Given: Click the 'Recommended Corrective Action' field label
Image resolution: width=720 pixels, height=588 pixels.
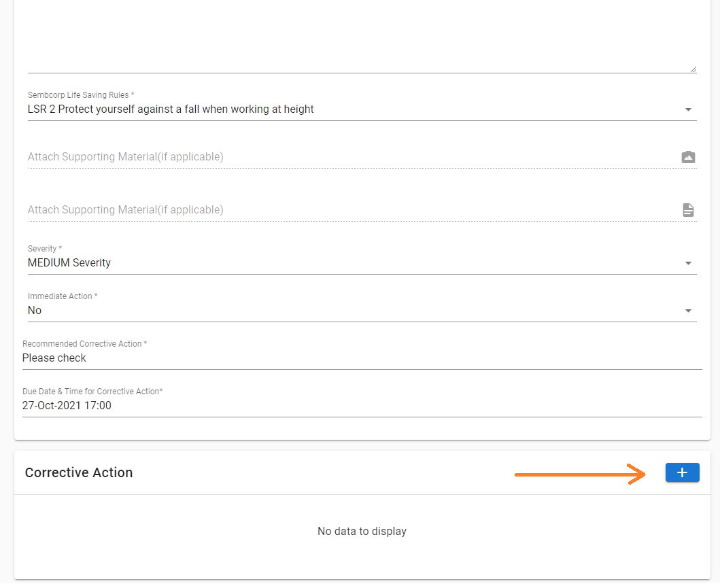Looking at the screenshot, I should coord(84,344).
